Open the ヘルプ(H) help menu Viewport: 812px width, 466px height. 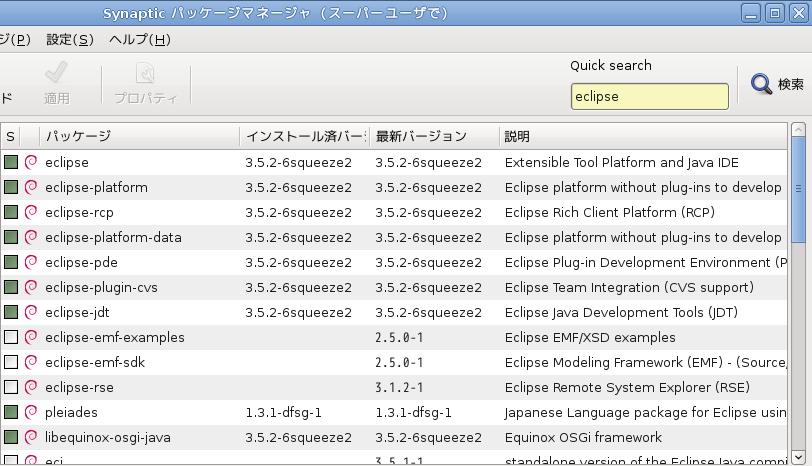coord(140,39)
